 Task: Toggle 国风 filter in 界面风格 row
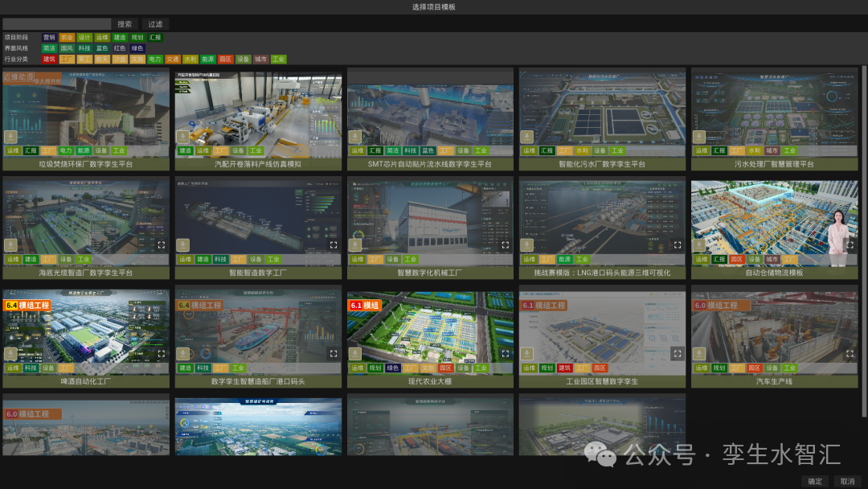67,48
